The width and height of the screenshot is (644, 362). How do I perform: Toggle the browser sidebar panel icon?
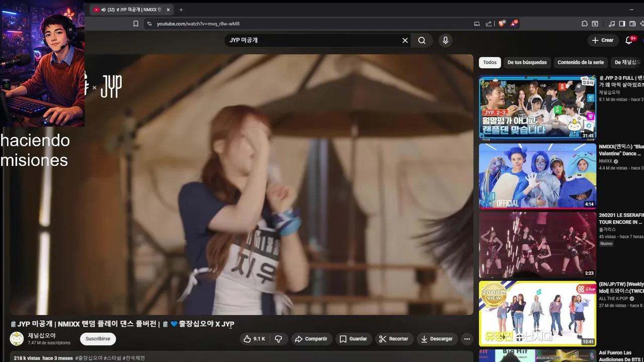pos(622,24)
